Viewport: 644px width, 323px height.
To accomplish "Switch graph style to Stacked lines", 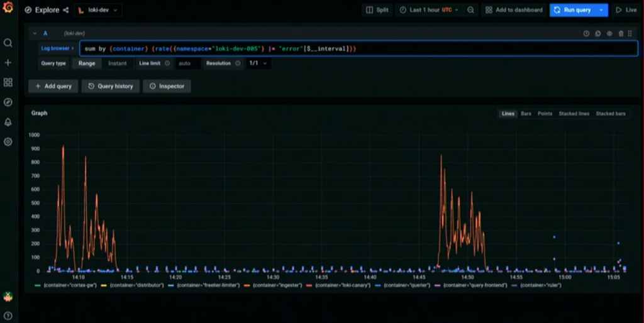I will coord(574,114).
